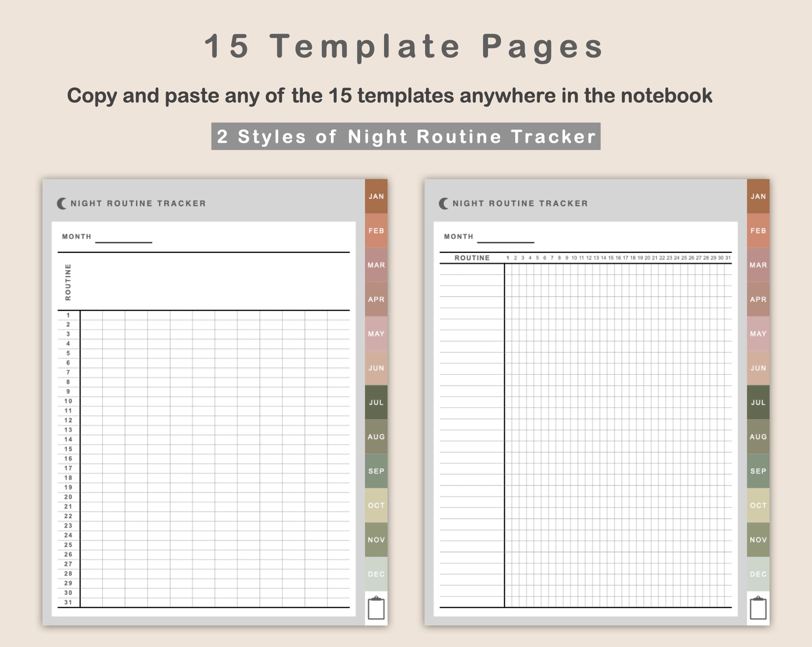The width and height of the screenshot is (812, 647).
Task: Open the OCT tab on the right template
Action: [x=758, y=505]
